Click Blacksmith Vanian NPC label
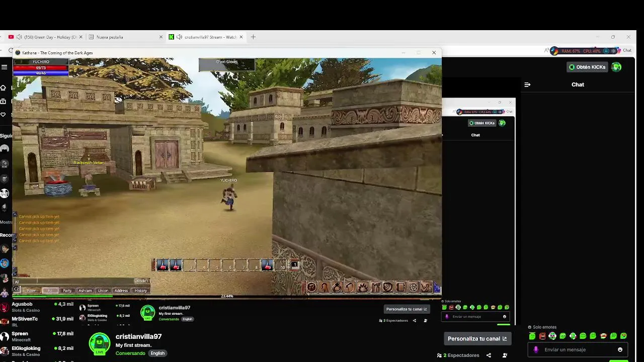 click(x=89, y=162)
